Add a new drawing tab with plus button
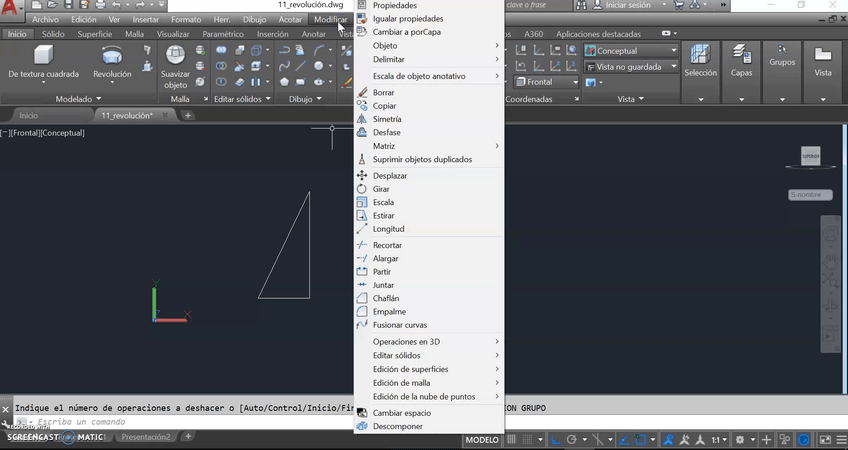This screenshot has width=848, height=450. pos(187,116)
